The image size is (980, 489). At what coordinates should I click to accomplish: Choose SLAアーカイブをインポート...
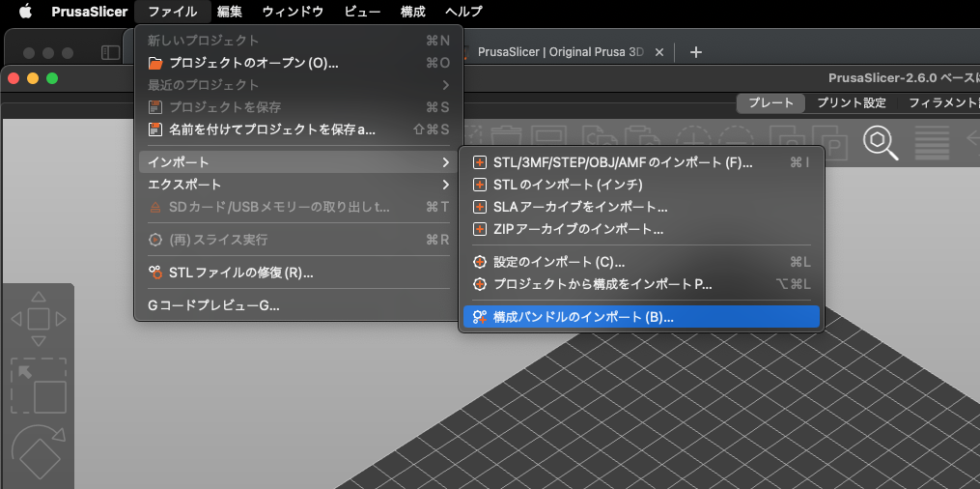coord(641,207)
